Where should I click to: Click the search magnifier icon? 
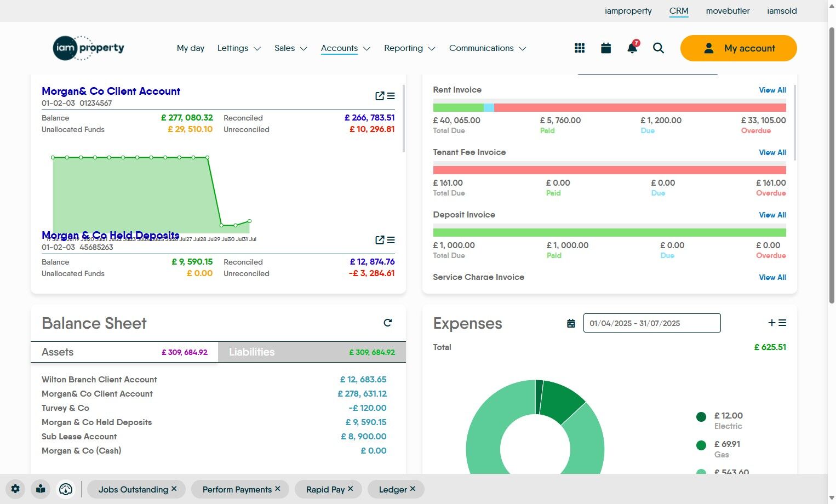pos(659,48)
